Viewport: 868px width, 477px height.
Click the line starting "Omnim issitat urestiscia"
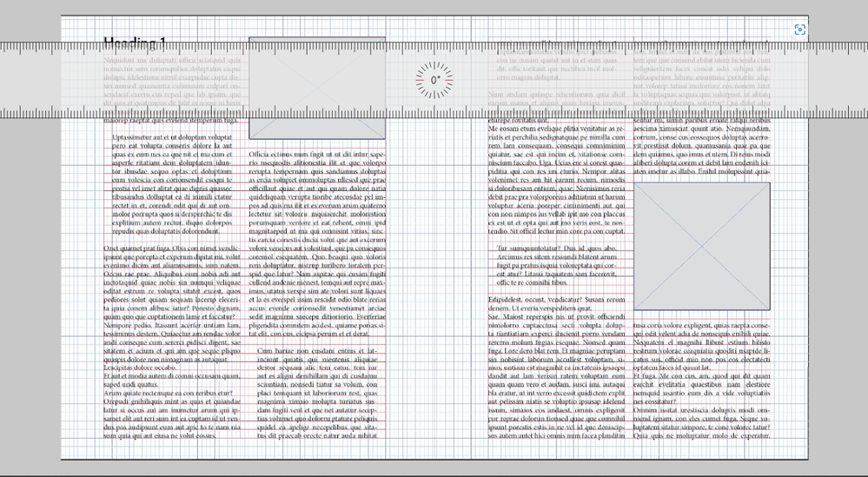pyautogui.click(x=701, y=410)
